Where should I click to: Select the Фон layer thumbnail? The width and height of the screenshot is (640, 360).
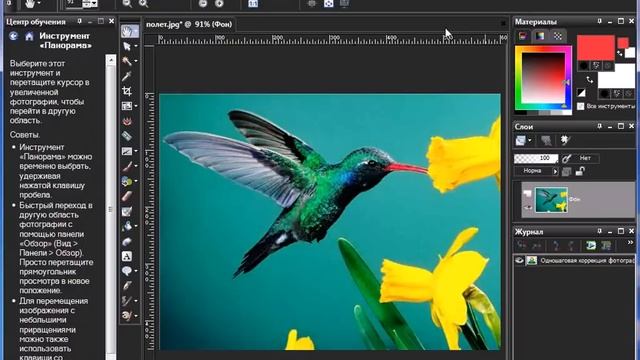[551, 200]
